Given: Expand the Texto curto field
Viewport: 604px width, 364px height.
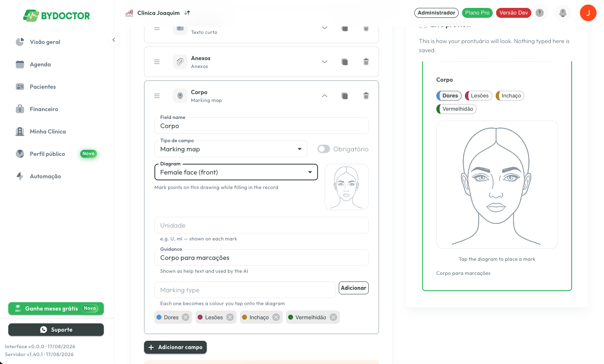Looking at the screenshot, I should (x=325, y=28).
